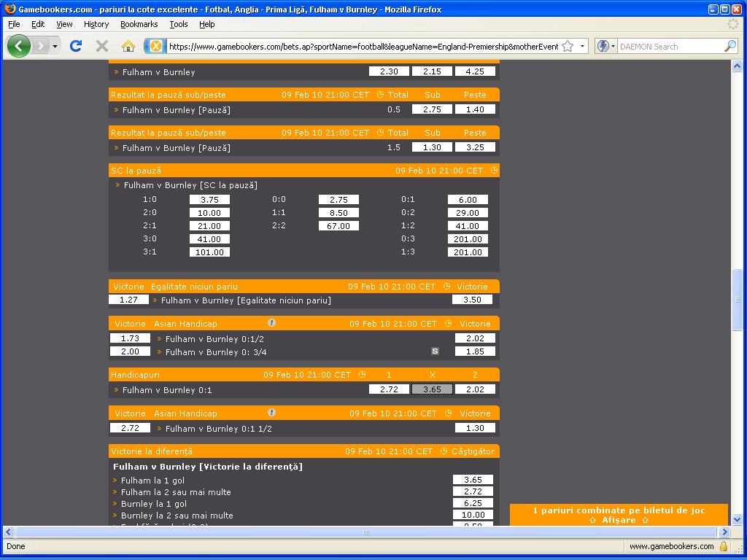Click clock icon in Victorie la diferență header

(x=444, y=451)
